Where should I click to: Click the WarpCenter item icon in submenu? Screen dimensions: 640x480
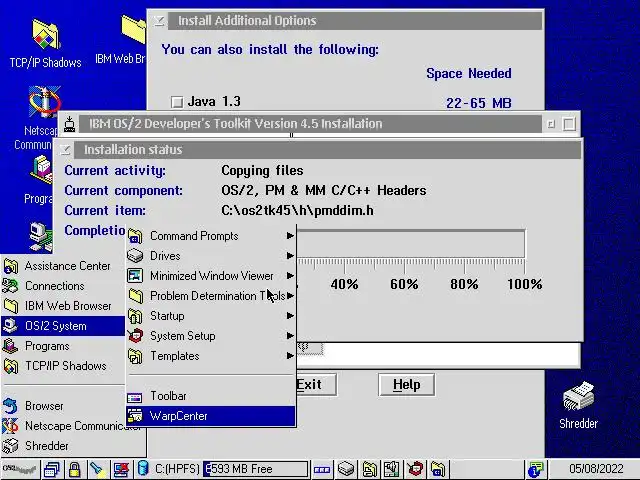(x=134, y=416)
